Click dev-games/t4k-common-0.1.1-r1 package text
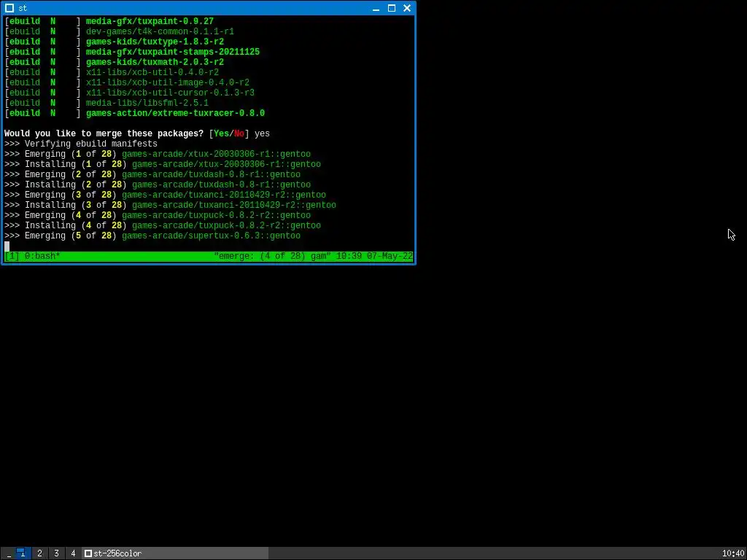Image resolution: width=747 pixels, height=560 pixels. [x=160, y=31]
